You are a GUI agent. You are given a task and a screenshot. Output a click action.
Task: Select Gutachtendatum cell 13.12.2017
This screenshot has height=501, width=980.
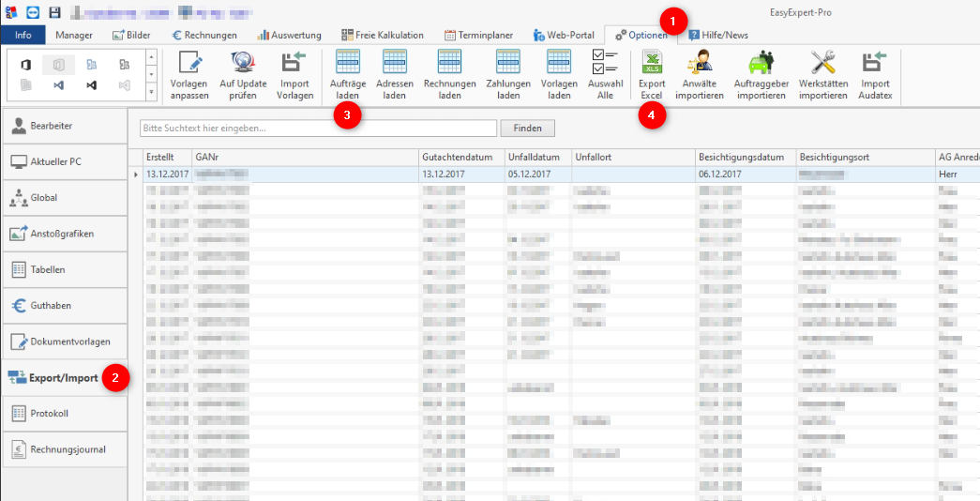coord(462,174)
